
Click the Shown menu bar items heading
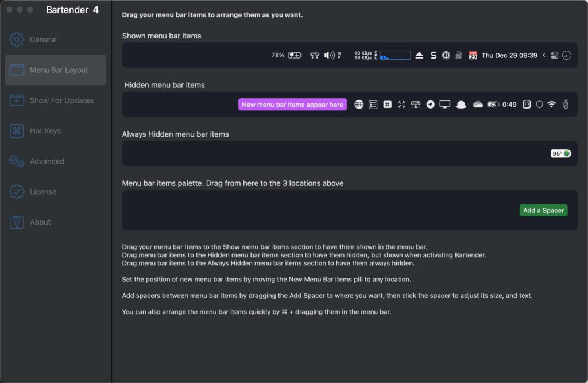pos(161,36)
